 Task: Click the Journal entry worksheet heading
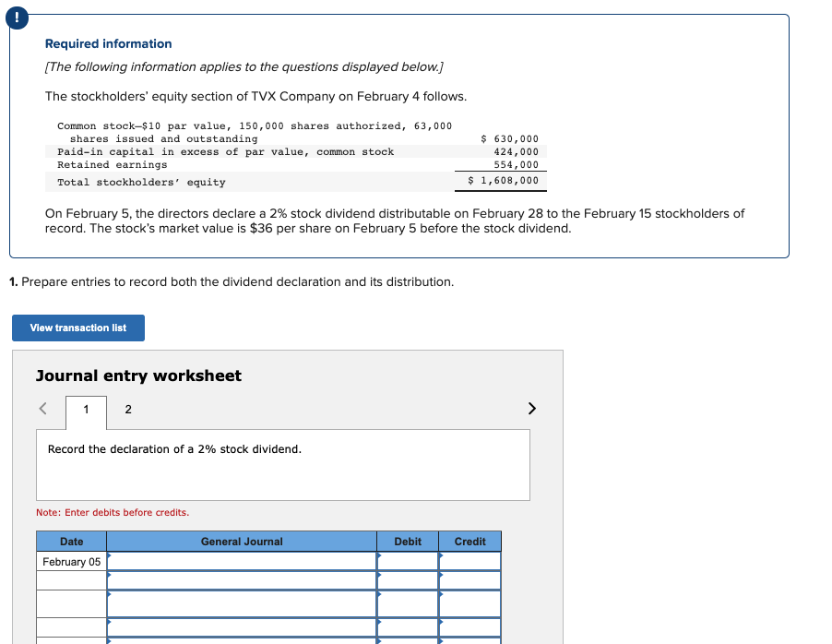(x=138, y=376)
